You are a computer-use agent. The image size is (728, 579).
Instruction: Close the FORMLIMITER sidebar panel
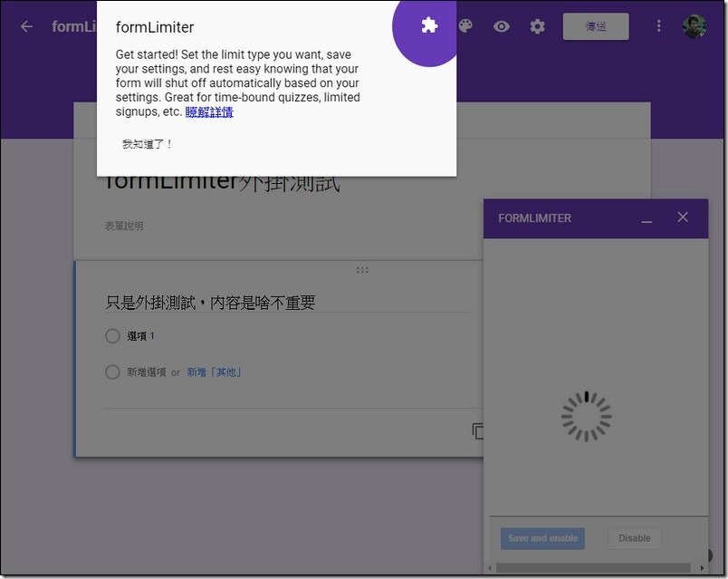[x=683, y=217]
